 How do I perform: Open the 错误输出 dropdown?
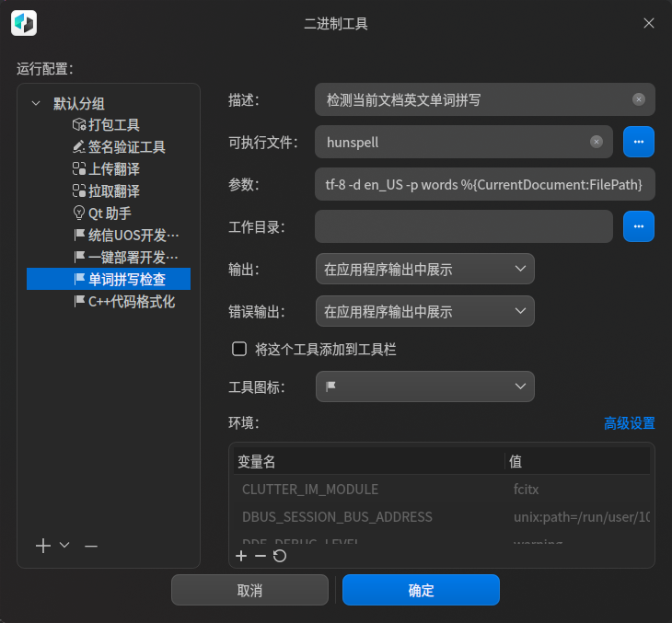(x=424, y=312)
